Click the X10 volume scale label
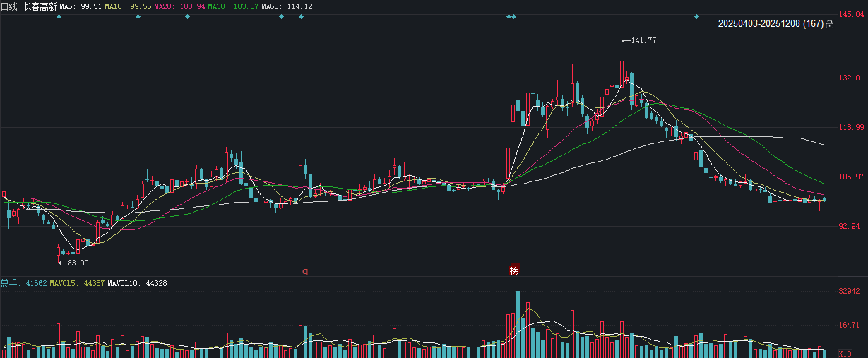 pyautogui.click(x=844, y=353)
